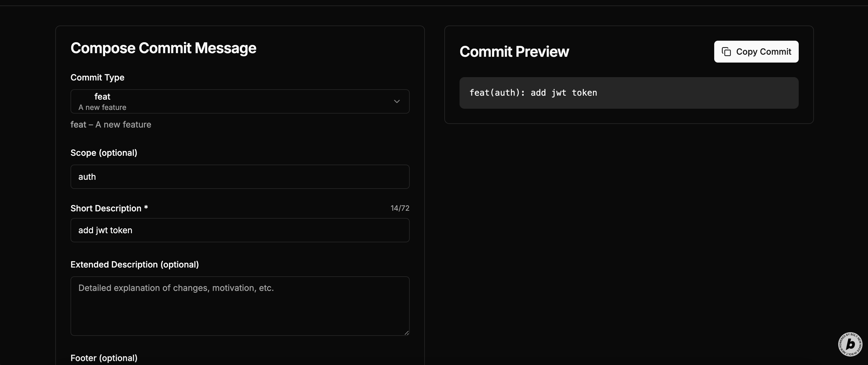868x365 pixels.
Task: Click the Bolt badge logo
Action: (x=850, y=344)
